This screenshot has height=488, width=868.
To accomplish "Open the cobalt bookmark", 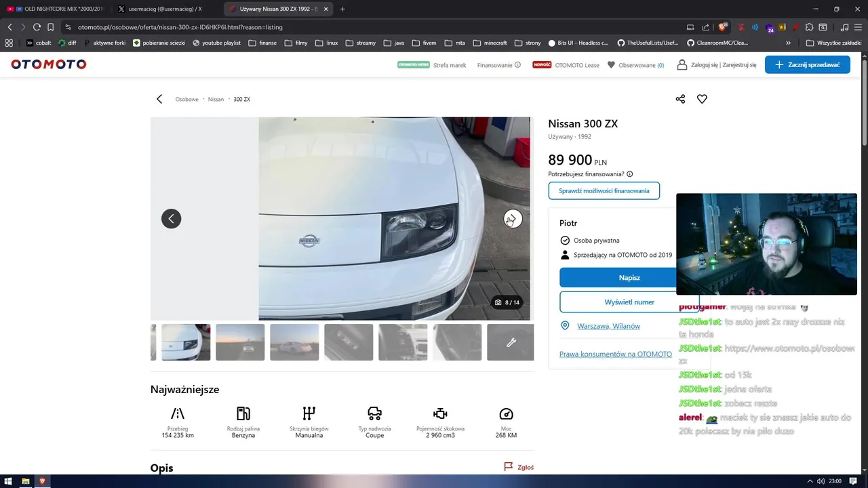I will [39, 43].
